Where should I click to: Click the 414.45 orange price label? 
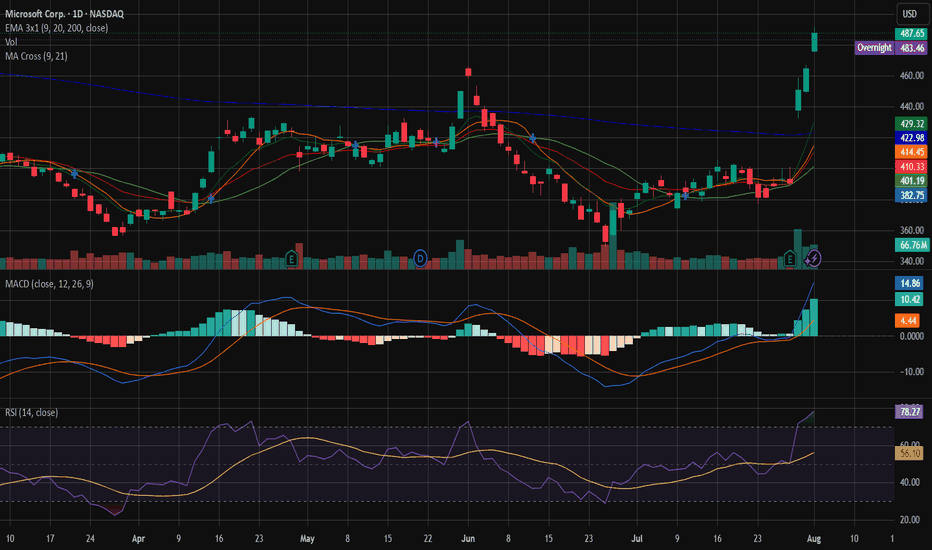[912, 152]
